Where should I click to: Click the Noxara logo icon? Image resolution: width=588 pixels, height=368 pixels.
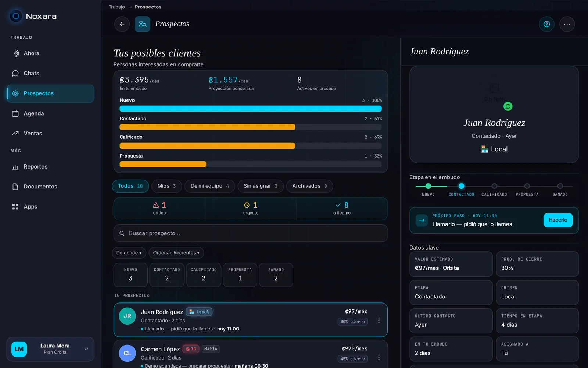click(x=16, y=16)
